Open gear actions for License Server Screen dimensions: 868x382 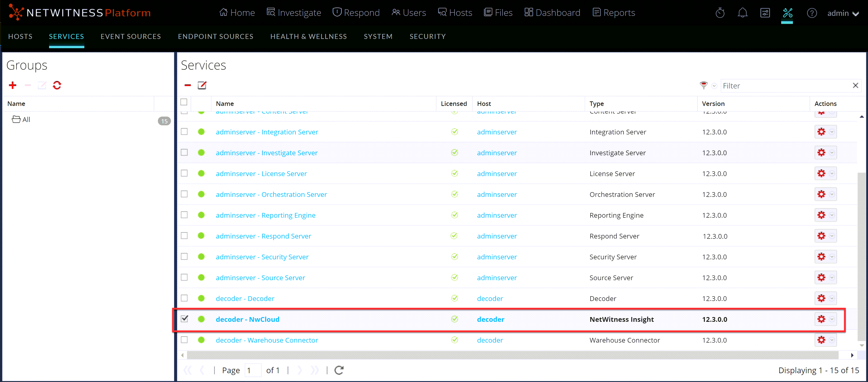point(821,174)
